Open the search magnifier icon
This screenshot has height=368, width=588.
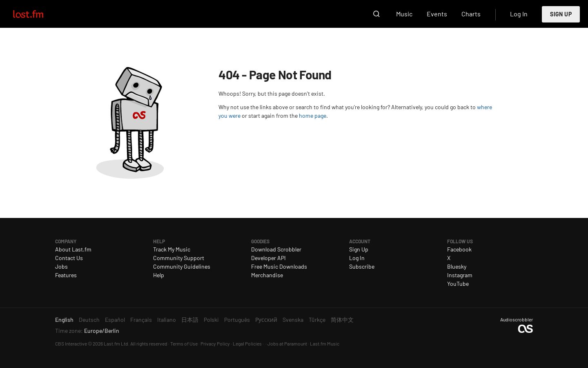376,14
